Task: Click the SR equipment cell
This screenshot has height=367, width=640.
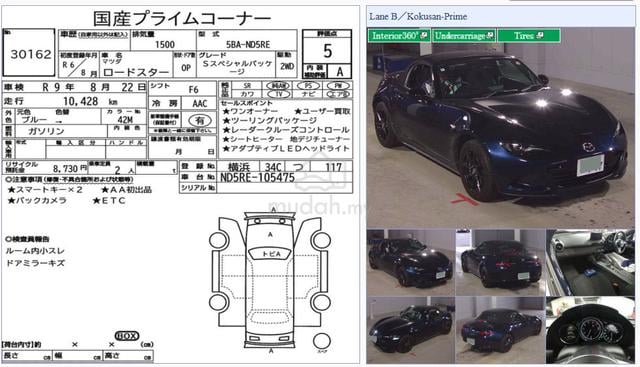Action: 247,86
